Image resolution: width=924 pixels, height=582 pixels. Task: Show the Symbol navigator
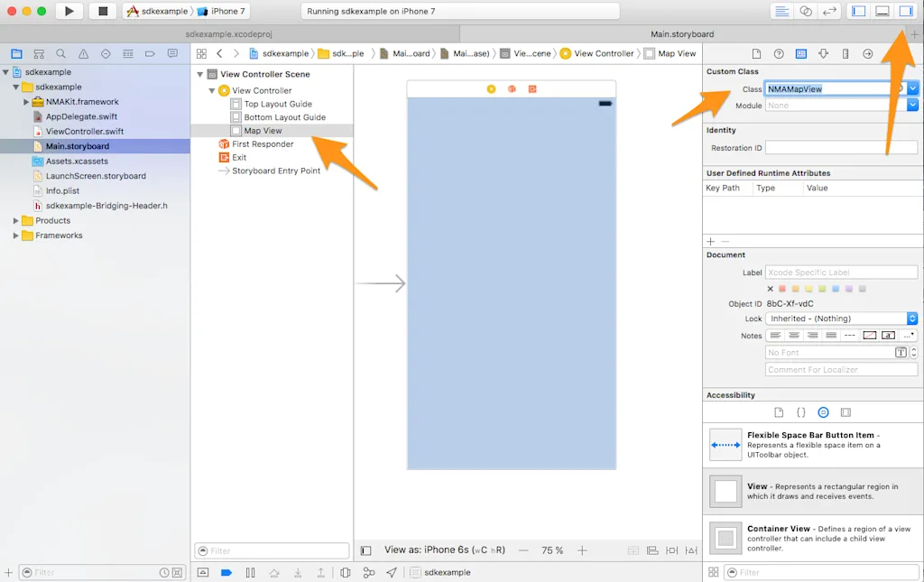[x=39, y=53]
